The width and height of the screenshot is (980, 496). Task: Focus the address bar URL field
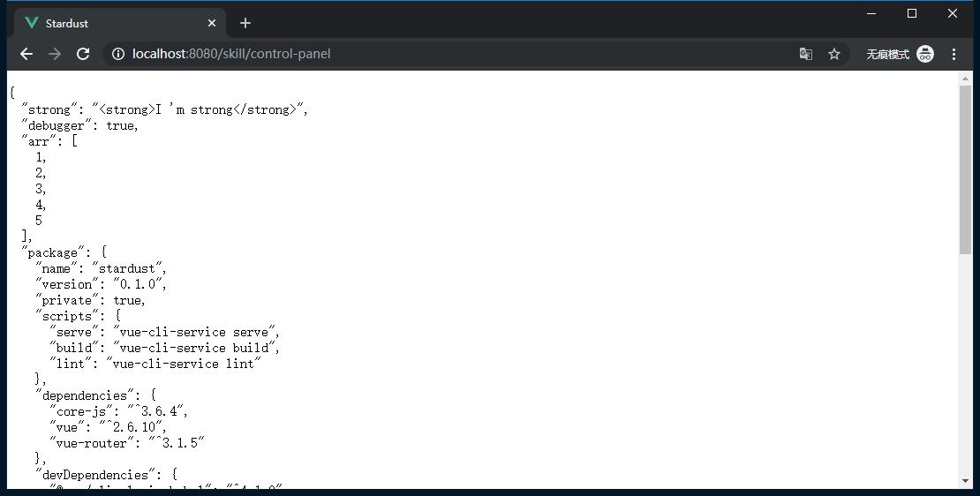pyautogui.click(x=441, y=54)
